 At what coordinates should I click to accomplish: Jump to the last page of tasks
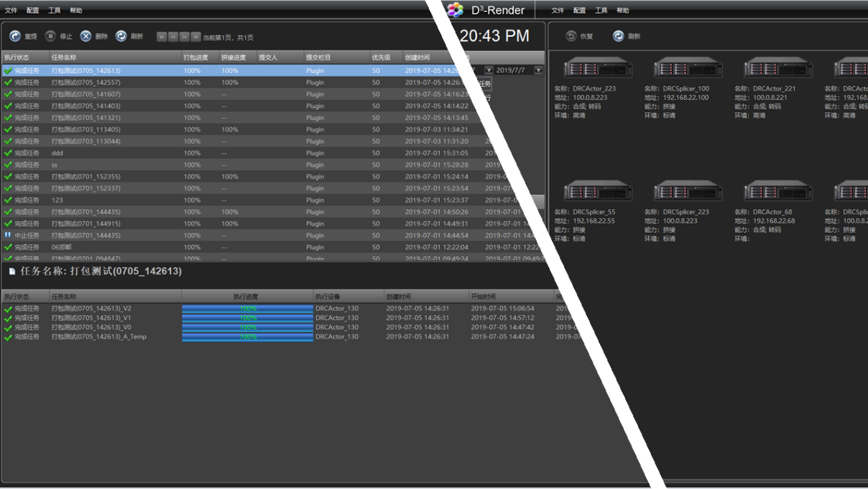(x=196, y=37)
